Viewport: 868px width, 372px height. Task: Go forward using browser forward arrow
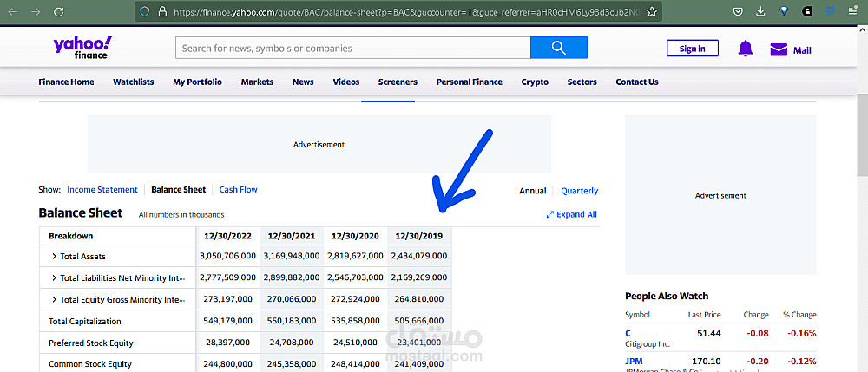click(x=36, y=11)
